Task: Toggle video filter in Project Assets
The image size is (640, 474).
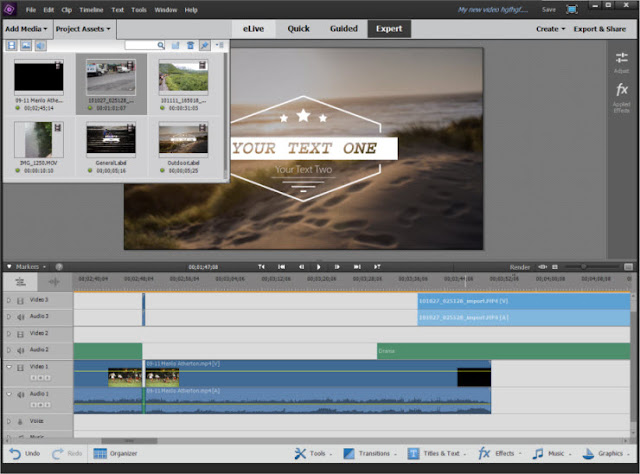Action: (11, 45)
